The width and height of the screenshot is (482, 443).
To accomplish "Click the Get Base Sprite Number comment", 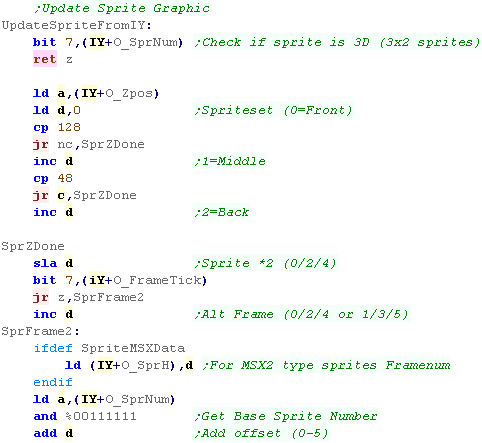I will [286, 416].
